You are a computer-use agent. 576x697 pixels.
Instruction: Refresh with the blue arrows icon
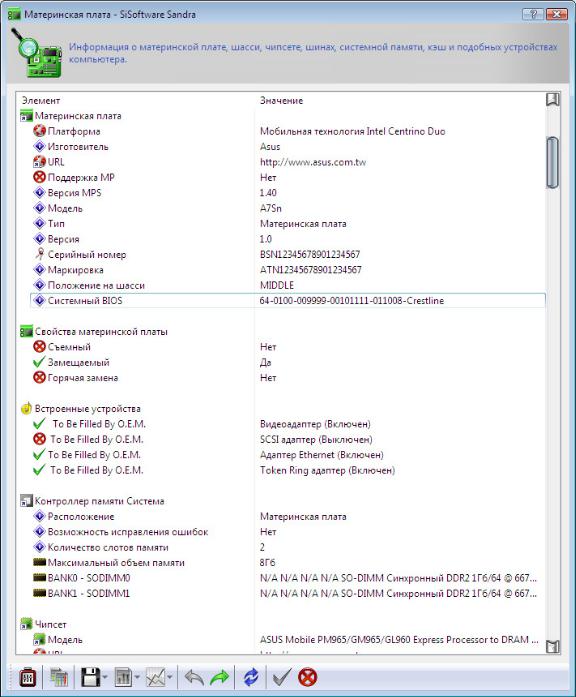[x=251, y=678]
